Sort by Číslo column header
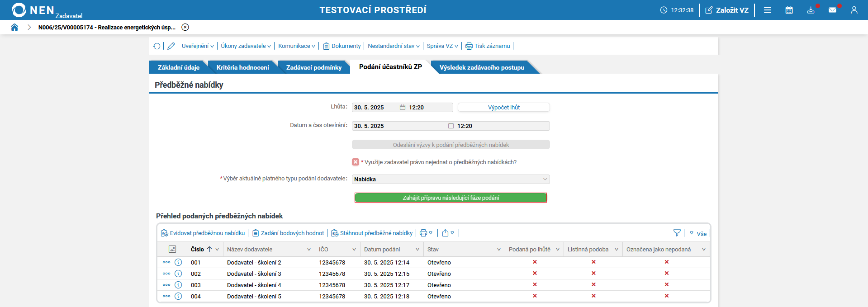Image resolution: width=868 pixels, height=307 pixels. 198,249
